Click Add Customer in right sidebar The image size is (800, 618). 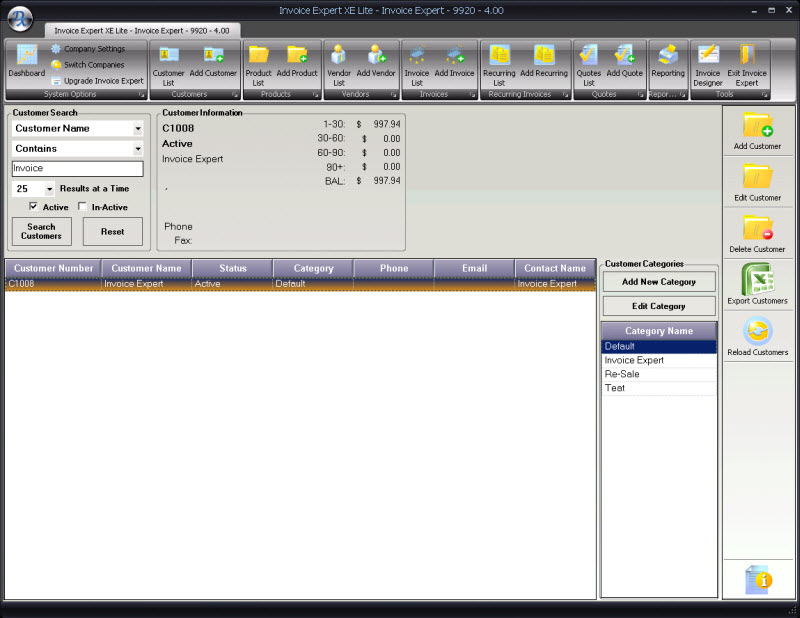[758, 131]
